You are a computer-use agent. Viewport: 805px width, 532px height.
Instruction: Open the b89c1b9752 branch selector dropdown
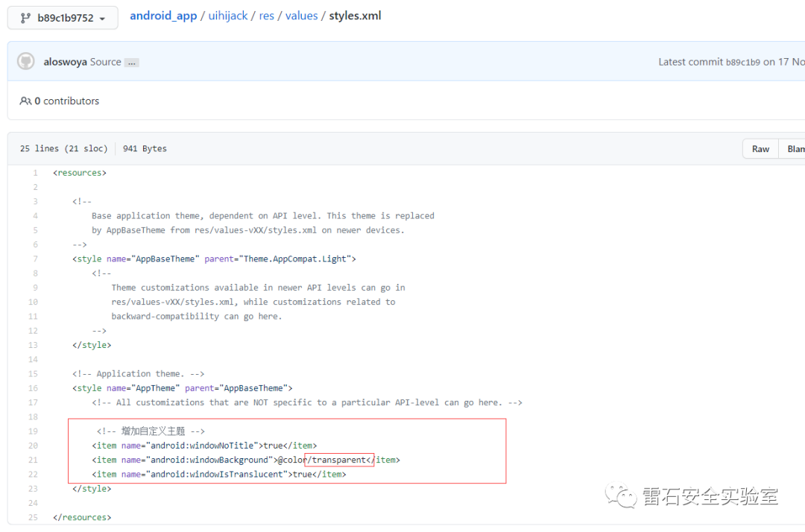pyautogui.click(x=63, y=18)
